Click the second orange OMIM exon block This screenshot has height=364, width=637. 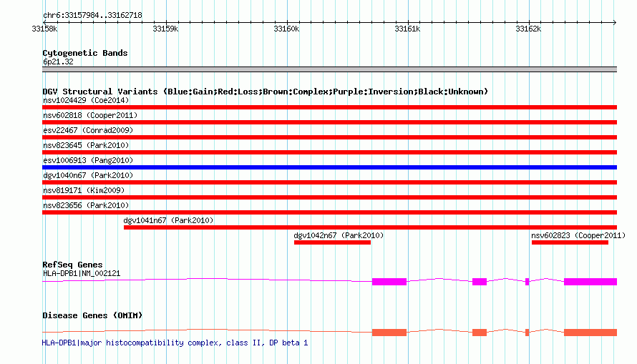(x=480, y=333)
